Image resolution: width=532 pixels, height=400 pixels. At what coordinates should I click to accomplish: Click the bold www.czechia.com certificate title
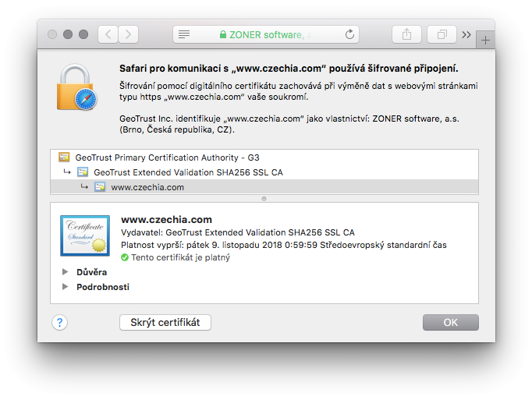click(x=166, y=220)
